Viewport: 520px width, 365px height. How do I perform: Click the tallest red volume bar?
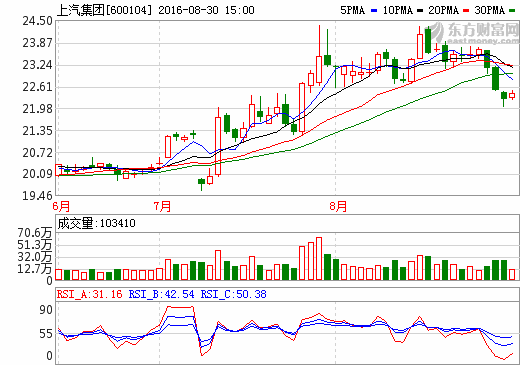pyautogui.click(x=319, y=259)
